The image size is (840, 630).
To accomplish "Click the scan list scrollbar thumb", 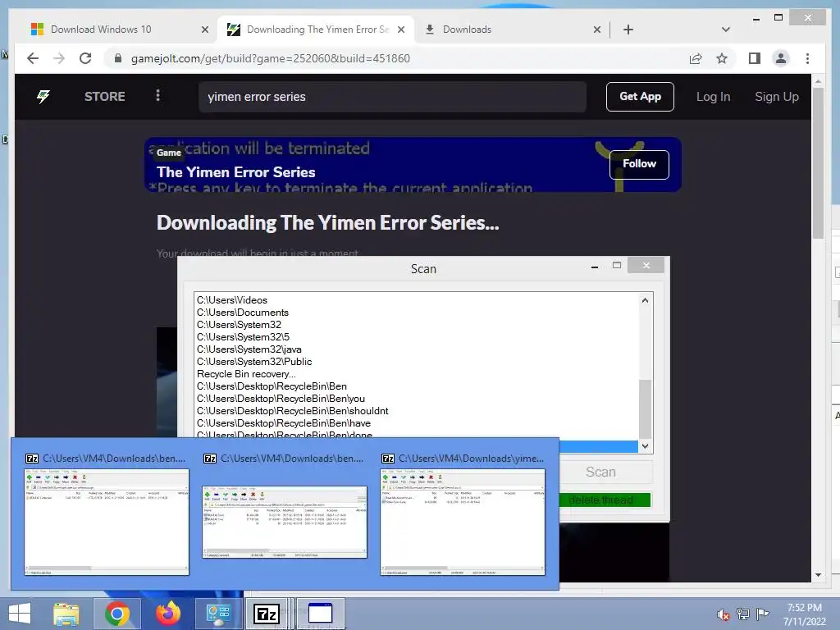I will pyautogui.click(x=645, y=409).
